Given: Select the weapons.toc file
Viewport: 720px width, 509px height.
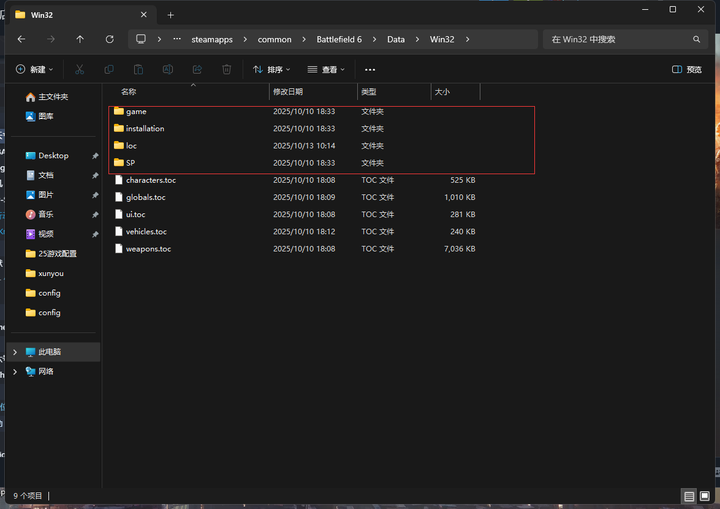Looking at the screenshot, I should [148, 248].
